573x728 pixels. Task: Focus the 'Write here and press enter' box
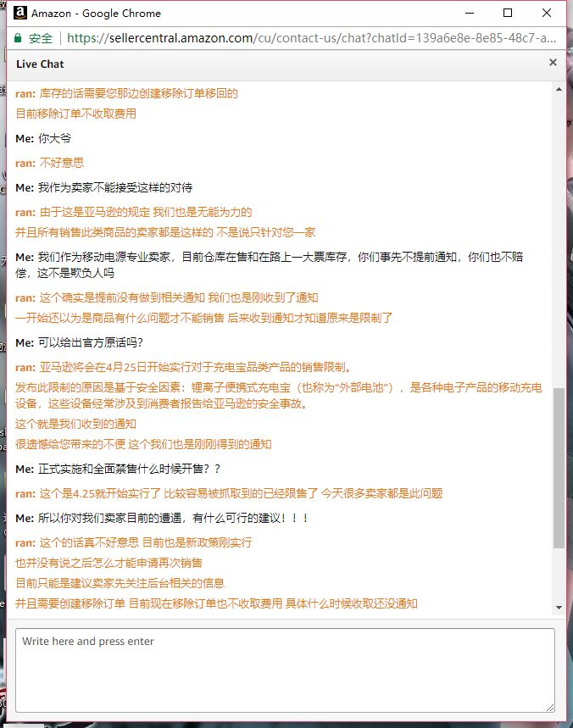coord(285,670)
